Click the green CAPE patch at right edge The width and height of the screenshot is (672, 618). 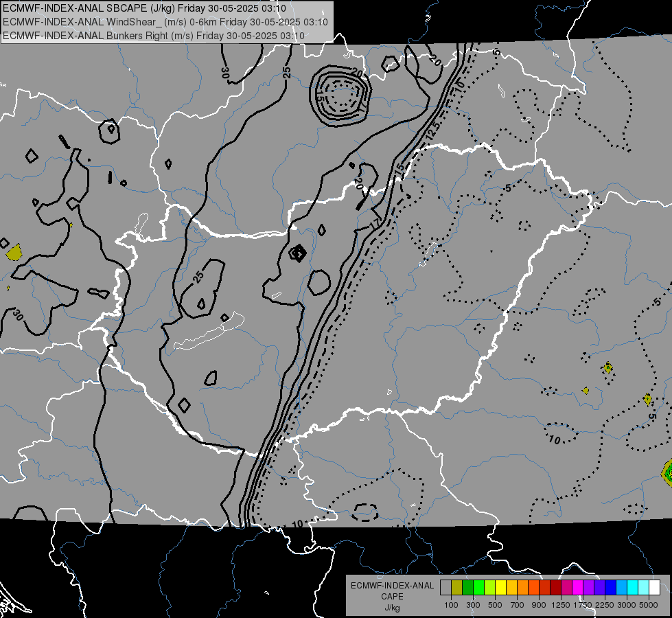click(667, 472)
